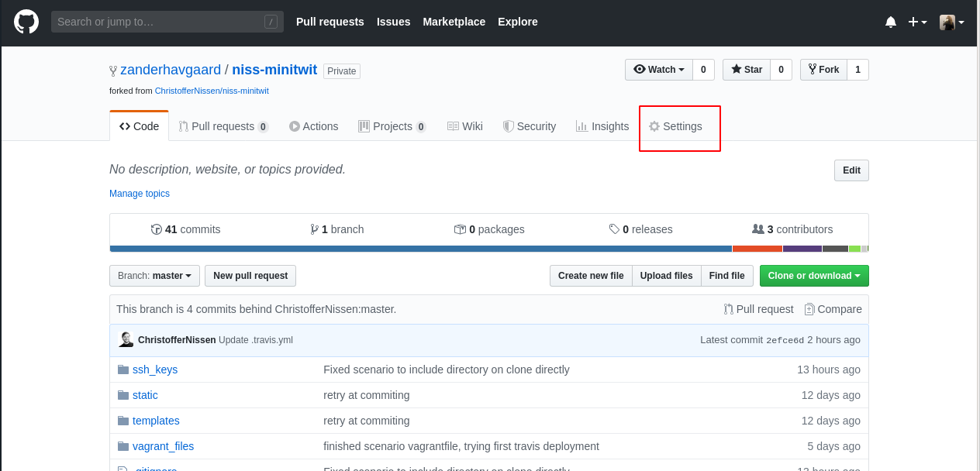Open Explore in top navigation
Viewport: 980px width, 471px height.
[518, 22]
